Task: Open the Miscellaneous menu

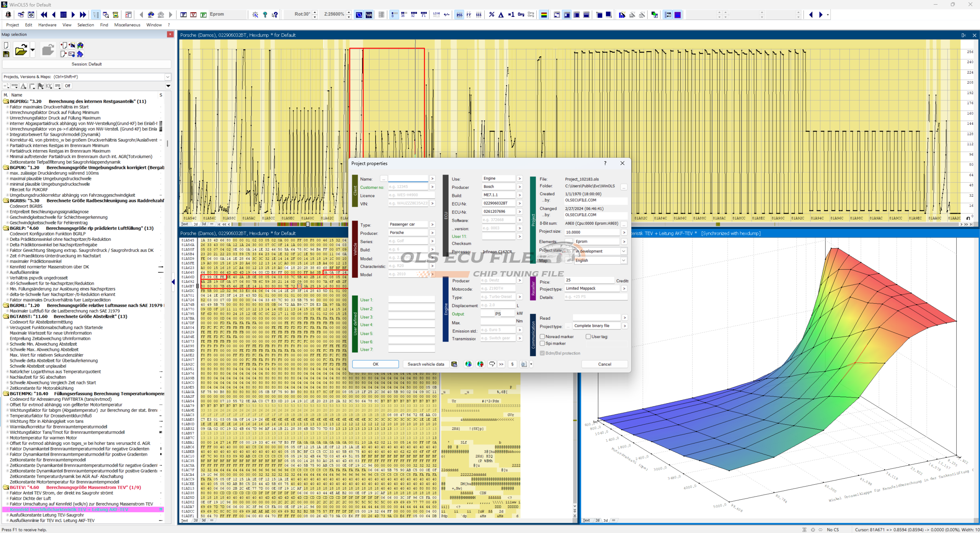Action: tap(127, 25)
